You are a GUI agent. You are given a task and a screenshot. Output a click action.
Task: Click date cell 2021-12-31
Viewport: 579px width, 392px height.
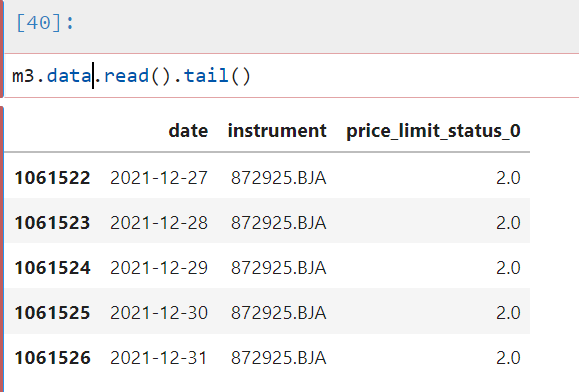(159, 358)
